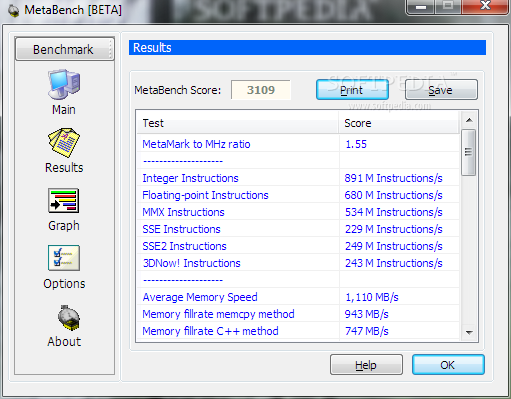Click the Test column header
The image size is (511, 399).
(237, 123)
